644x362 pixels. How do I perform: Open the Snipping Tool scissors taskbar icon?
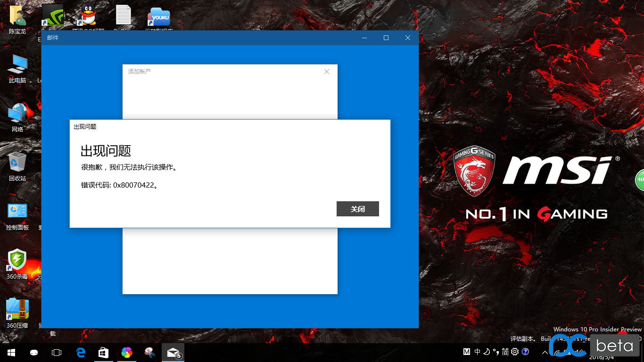click(x=149, y=352)
